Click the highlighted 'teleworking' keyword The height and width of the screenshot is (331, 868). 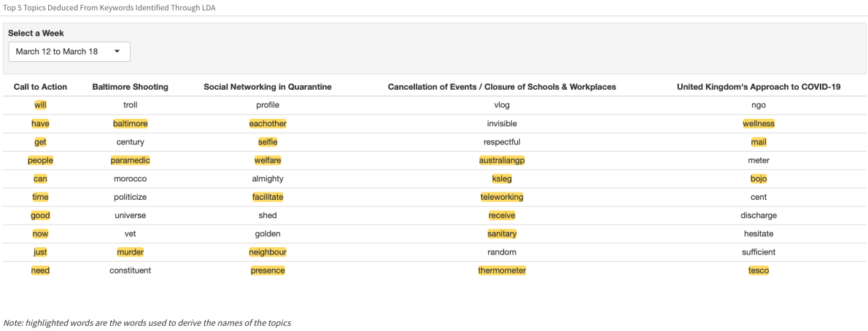tap(502, 197)
